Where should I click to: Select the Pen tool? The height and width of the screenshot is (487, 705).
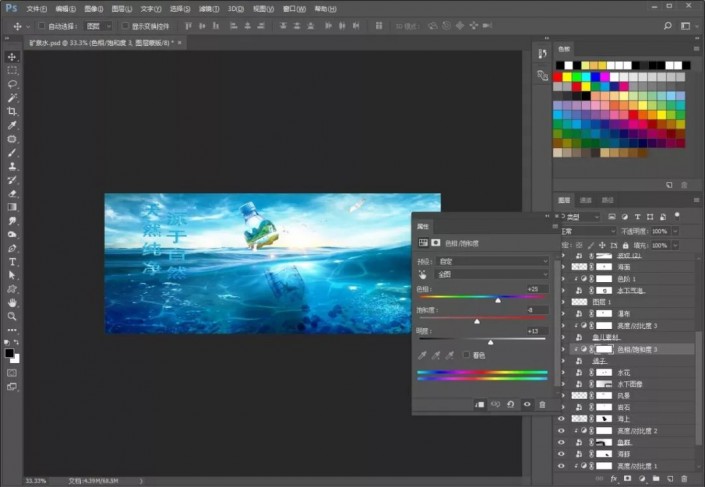click(x=12, y=248)
